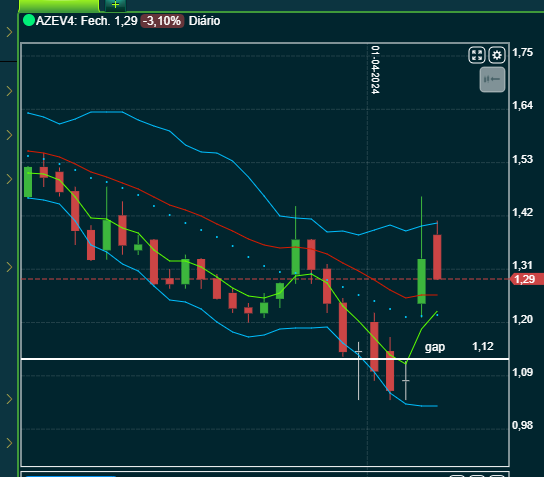Click the 1,12 annotation value

pos(483,346)
